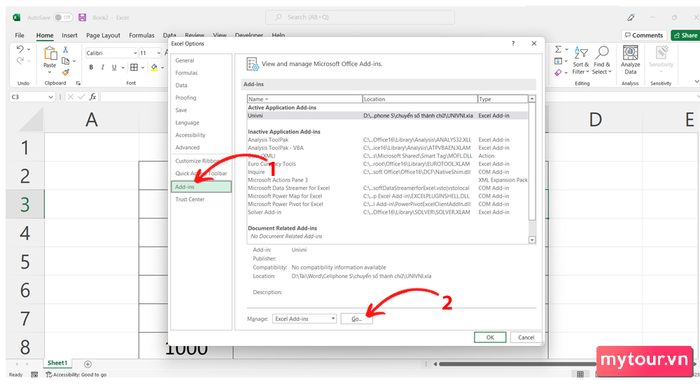This screenshot has height=386, width=700.
Task: Click the Fill down icon in Editing
Action: 558,61
